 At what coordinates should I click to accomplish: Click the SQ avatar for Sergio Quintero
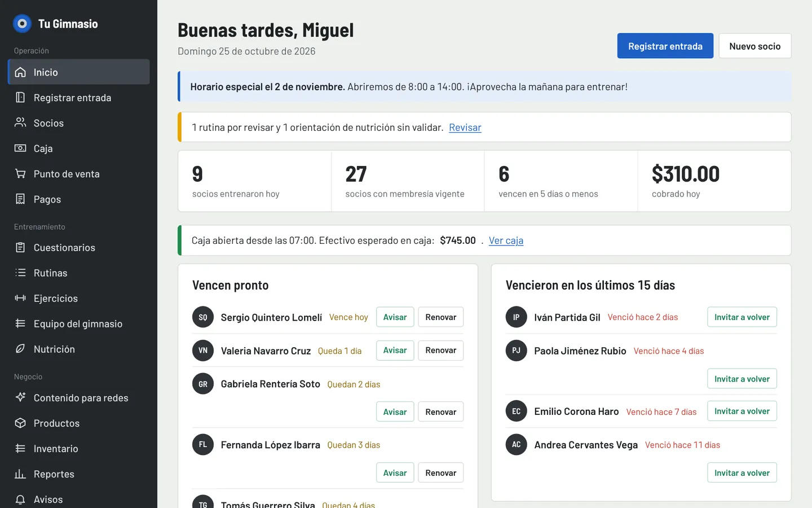[203, 317]
